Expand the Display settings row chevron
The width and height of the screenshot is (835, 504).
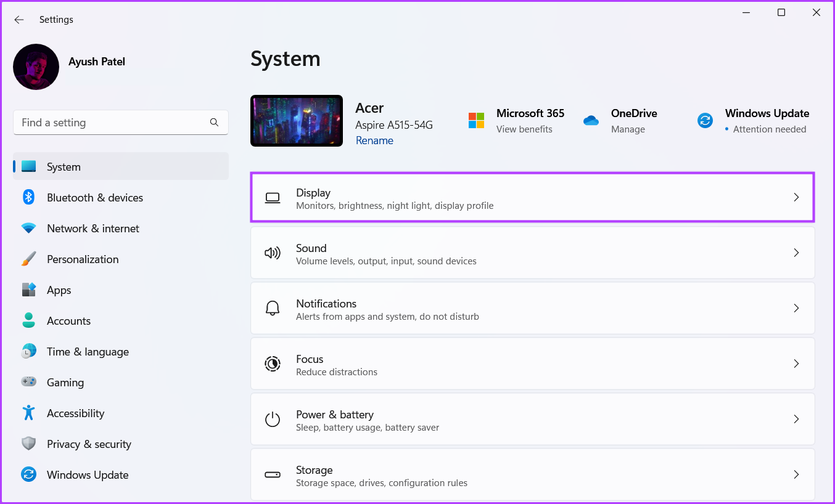point(796,197)
